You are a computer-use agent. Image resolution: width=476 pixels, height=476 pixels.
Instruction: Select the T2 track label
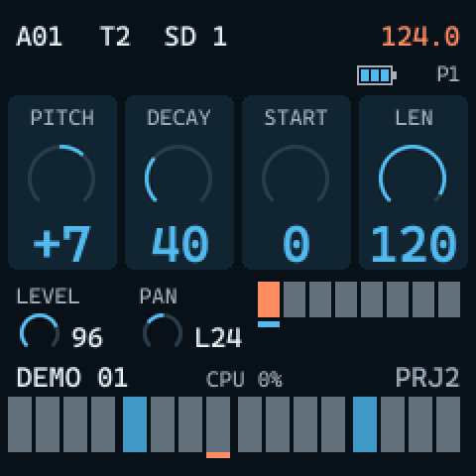(115, 37)
